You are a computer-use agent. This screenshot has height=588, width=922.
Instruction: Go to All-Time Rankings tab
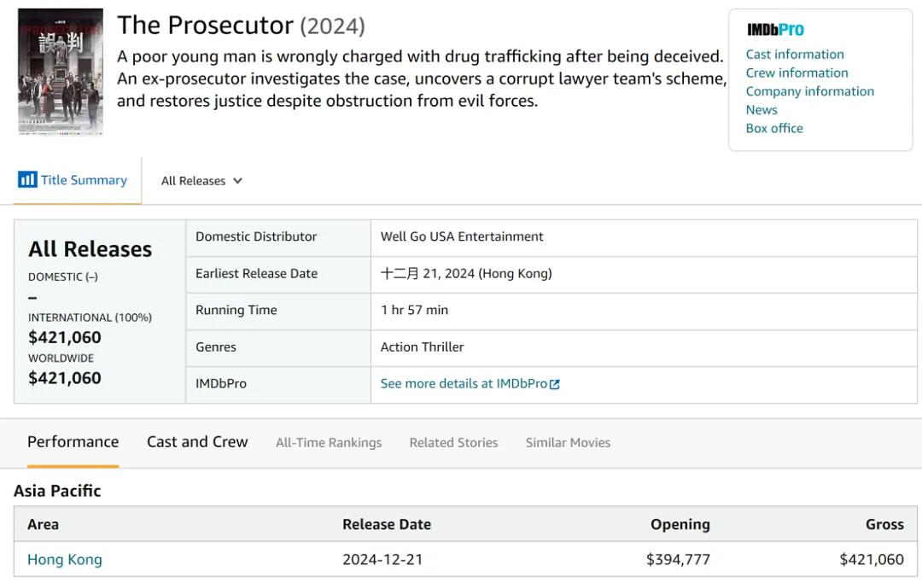(x=329, y=443)
